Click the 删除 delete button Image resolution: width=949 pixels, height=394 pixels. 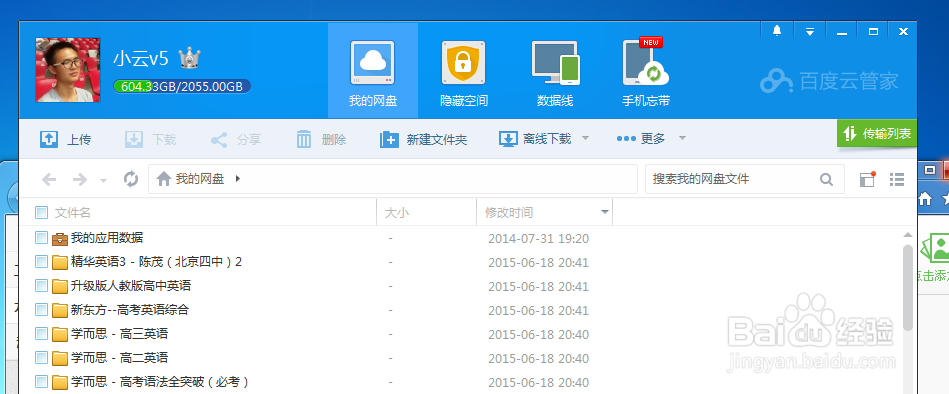click(x=321, y=139)
